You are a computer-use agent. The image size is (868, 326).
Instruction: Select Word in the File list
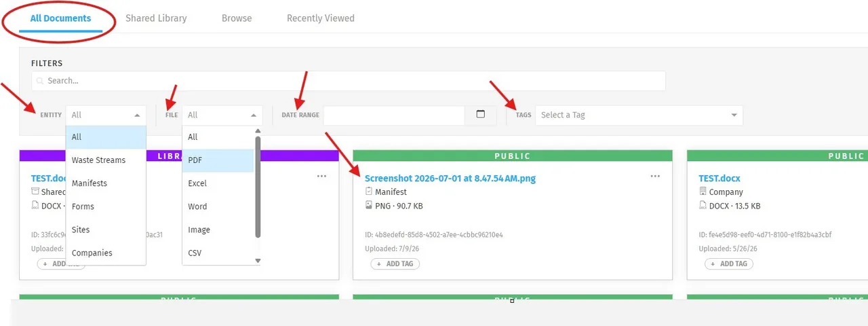(218, 206)
